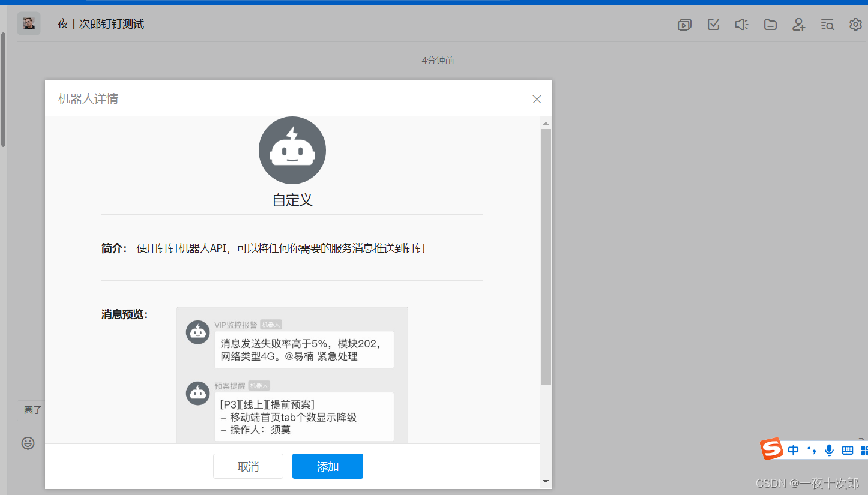This screenshot has width=868, height=495.
Task: Toggle the 中 Chinese/English input mode
Action: tap(794, 450)
